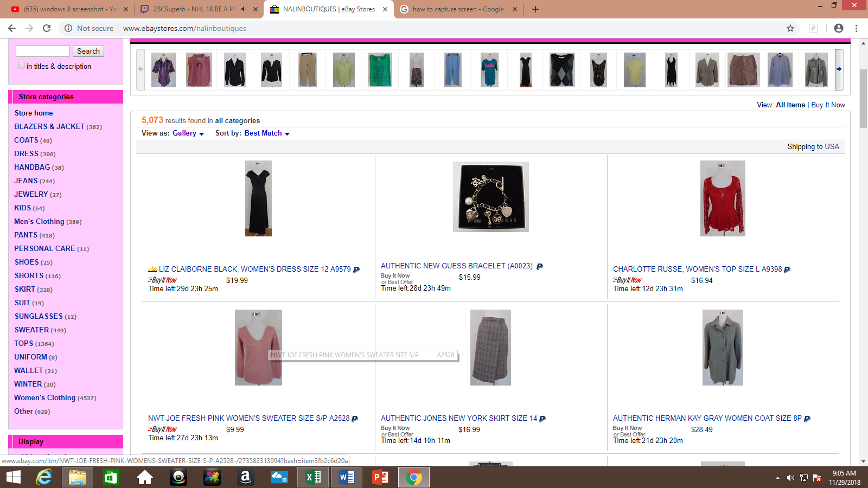
Task: Click the Search button in the store sidebar
Action: [x=88, y=51]
